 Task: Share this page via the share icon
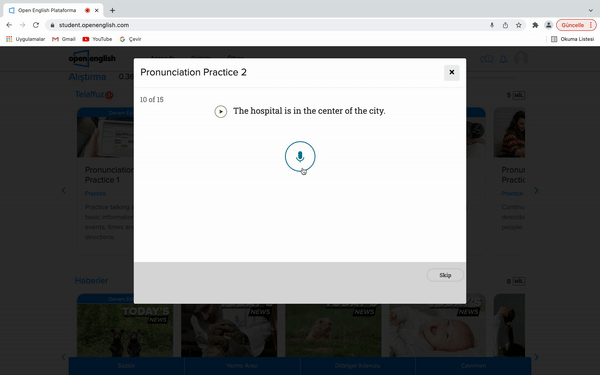(505, 25)
